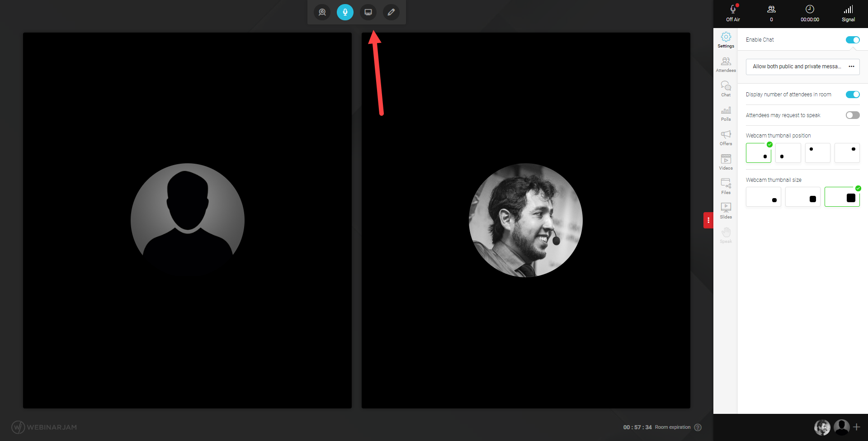Toggle the webcam button in top toolbar
Screen dimensions: 868x441
(322, 12)
